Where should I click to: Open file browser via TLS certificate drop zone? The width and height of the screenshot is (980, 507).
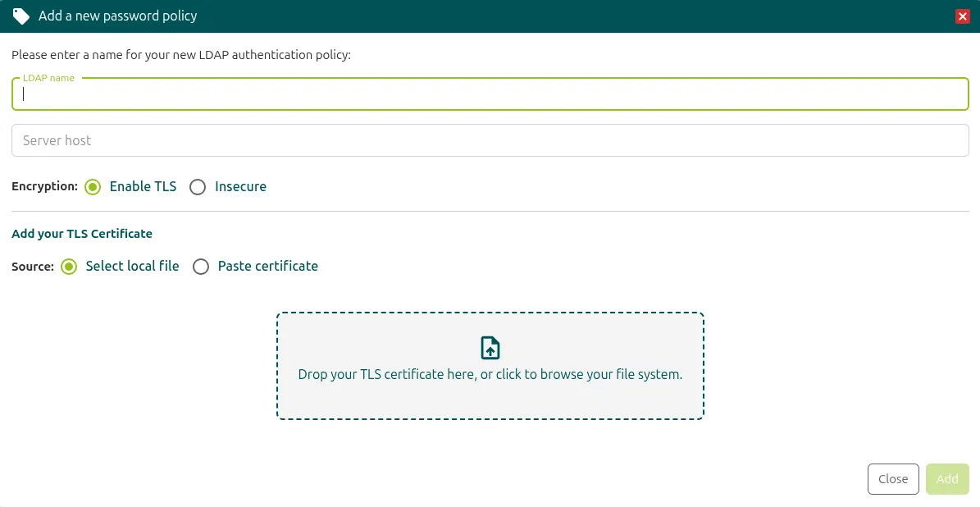tap(490, 366)
